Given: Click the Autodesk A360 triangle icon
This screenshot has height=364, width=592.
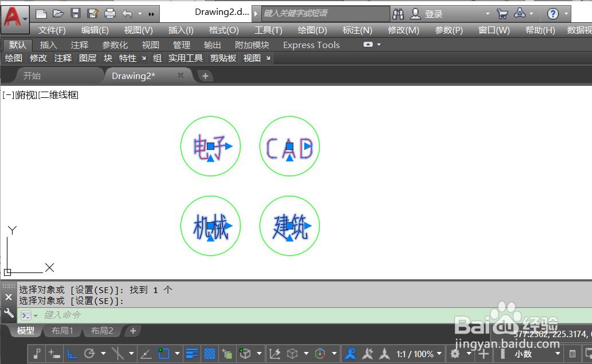Looking at the screenshot, I should coord(520,14).
